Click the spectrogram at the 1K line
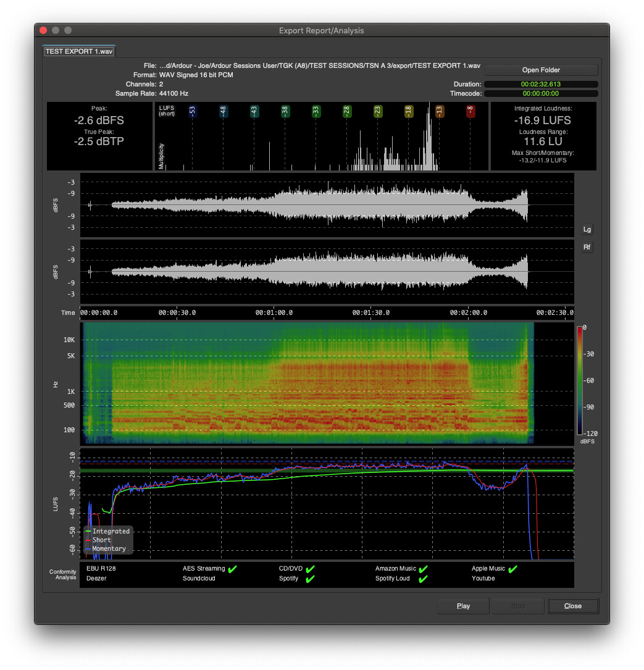The image size is (644, 670). click(309, 392)
